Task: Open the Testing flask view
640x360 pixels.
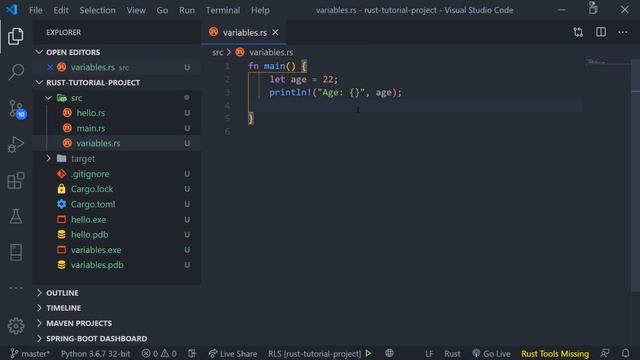Action: pyautogui.click(x=16, y=216)
